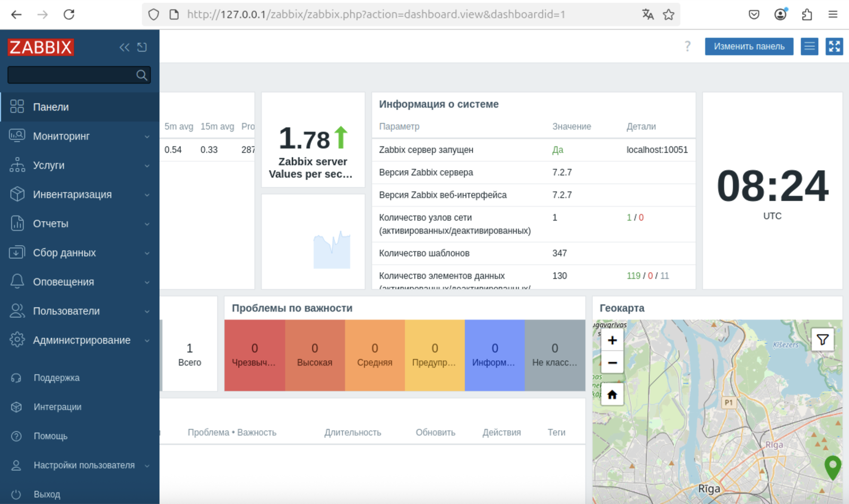The height and width of the screenshot is (504, 849).
Task: Open the Интеграции link
Action: tap(57, 407)
